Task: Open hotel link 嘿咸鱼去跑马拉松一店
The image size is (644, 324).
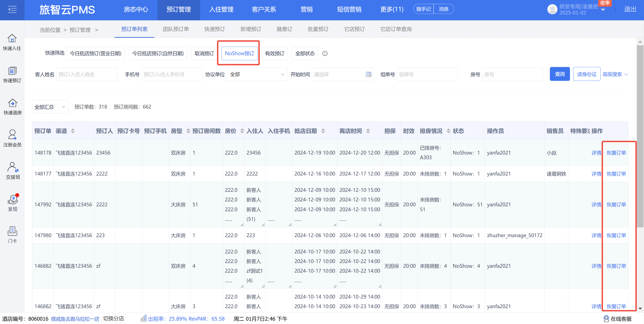Action: (x=75, y=319)
